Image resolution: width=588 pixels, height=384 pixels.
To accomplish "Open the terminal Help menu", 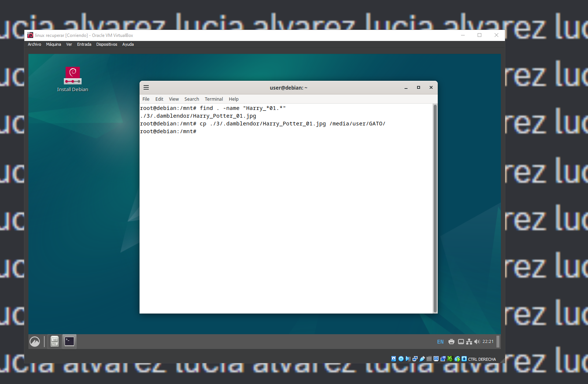I will (x=234, y=99).
